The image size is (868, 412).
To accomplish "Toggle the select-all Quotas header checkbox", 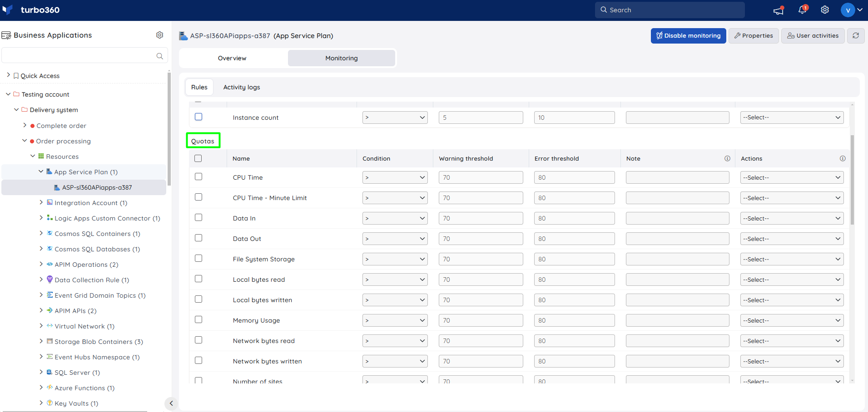I will (198, 158).
